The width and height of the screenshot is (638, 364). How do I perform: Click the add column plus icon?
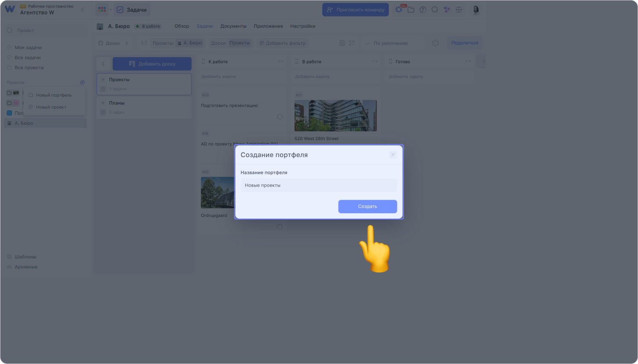483,61
